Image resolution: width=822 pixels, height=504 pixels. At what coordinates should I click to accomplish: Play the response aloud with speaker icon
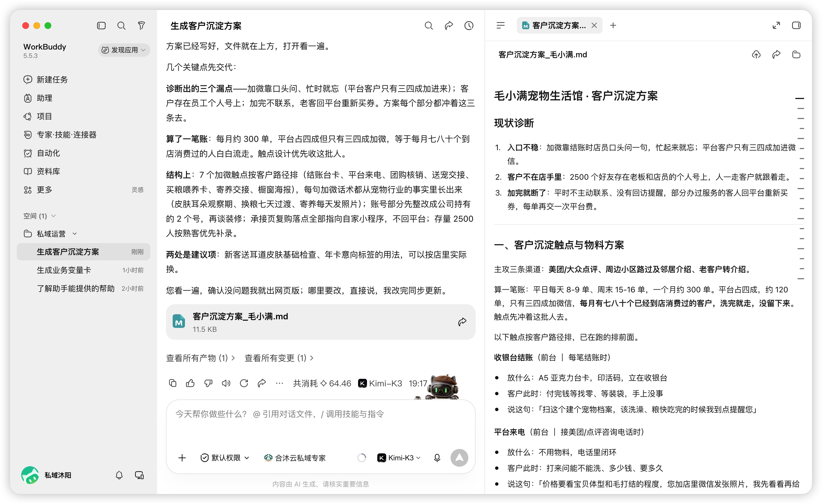coord(226,383)
